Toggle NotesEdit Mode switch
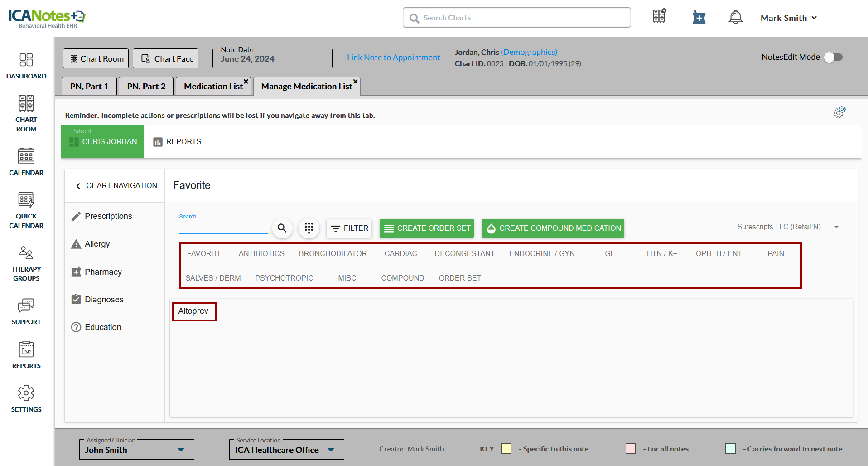 833,57
